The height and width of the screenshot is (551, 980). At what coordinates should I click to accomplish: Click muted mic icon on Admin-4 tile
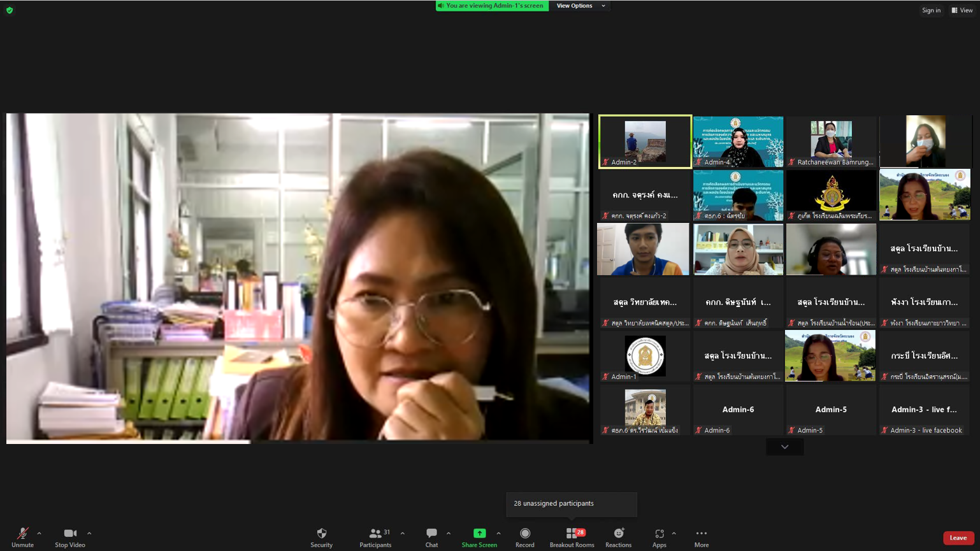(x=698, y=162)
